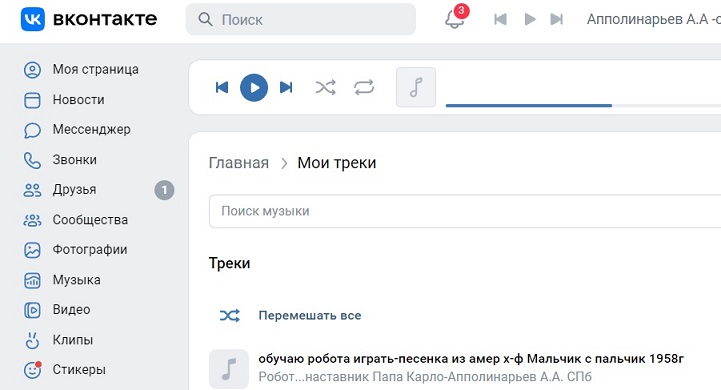721x390 pixels.
Task: Click note thumbnail of обучаю робота track
Action: [x=229, y=369]
